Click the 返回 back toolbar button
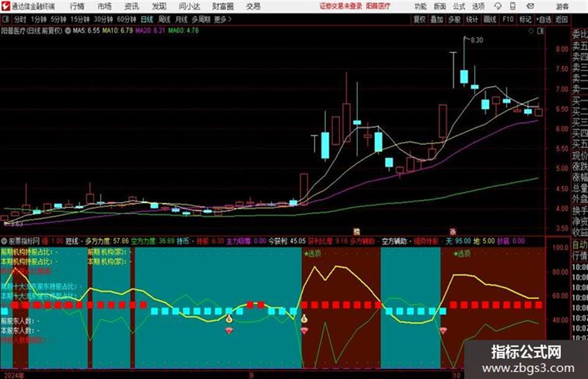 [561, 19]
